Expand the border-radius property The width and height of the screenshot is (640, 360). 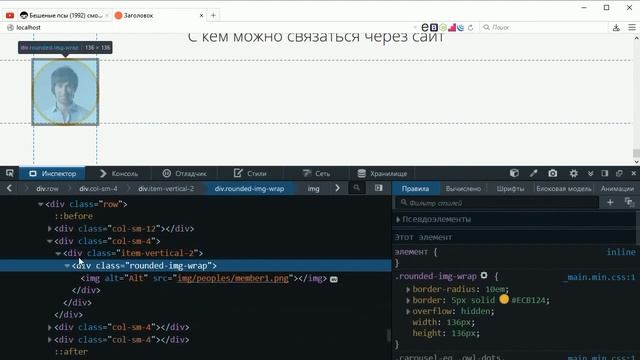408,289
